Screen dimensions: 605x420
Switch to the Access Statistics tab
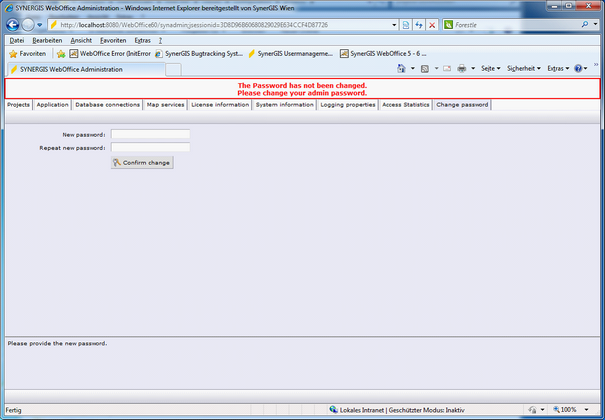coord(406,105)
